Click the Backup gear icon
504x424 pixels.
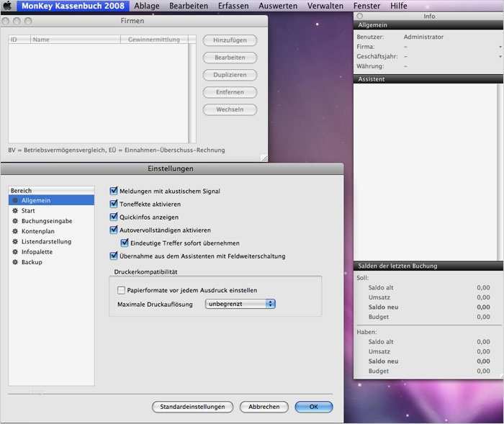click(x=15, y=262)
